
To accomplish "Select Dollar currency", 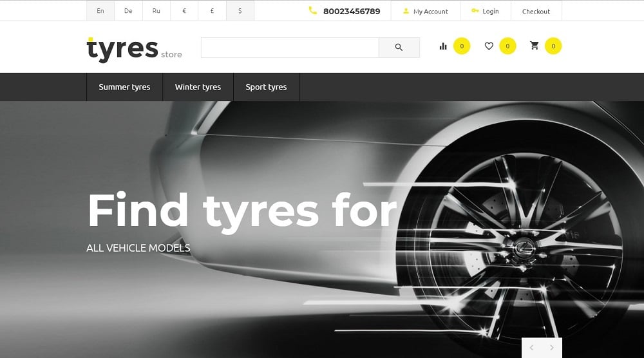I will click(240, 11).
